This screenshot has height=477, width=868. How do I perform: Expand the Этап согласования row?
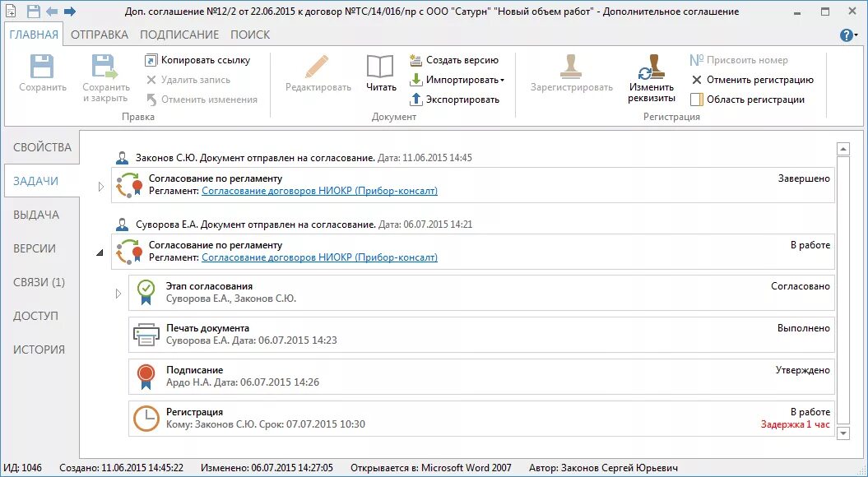click(118, 294)
